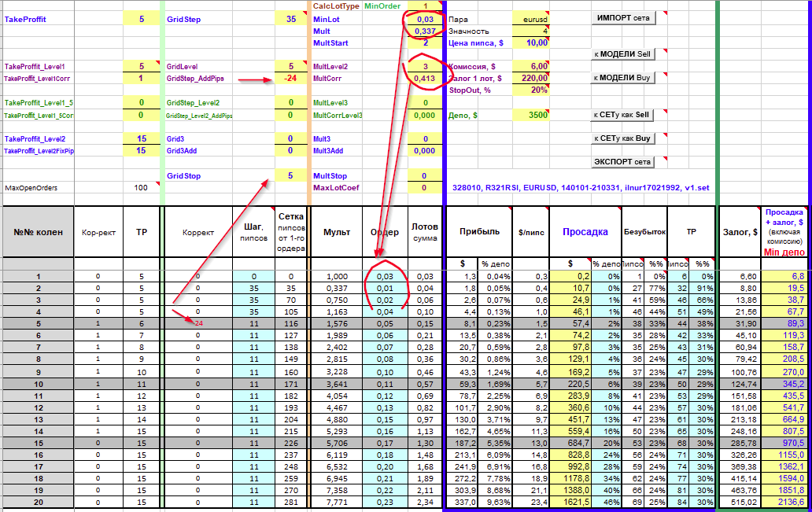Image resolution: width=812 pixels, height=512 pixels.
Task: Click the TakeProffit_Level1Corr label
Action: pos(37,79)
